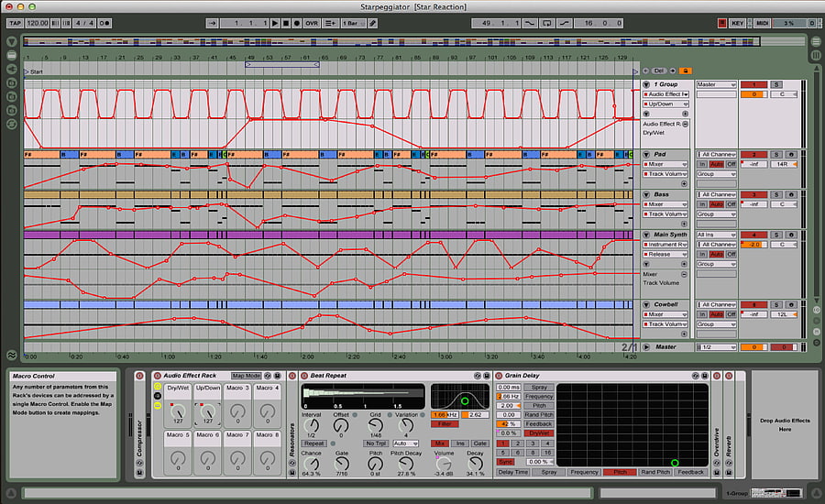Toggle the Draw Mode pencil icon

tap(372, 23)
